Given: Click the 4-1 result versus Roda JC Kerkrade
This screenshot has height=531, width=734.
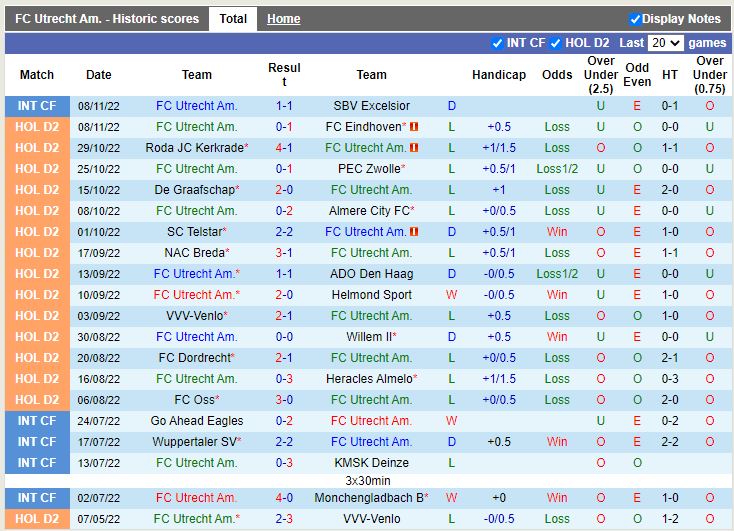Looking at the screenshot, I should point(284,148).
